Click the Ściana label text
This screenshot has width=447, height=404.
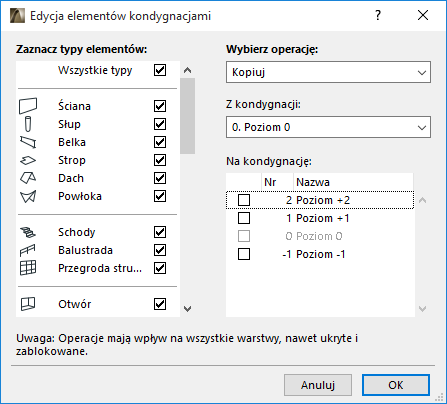coord(74,106)
